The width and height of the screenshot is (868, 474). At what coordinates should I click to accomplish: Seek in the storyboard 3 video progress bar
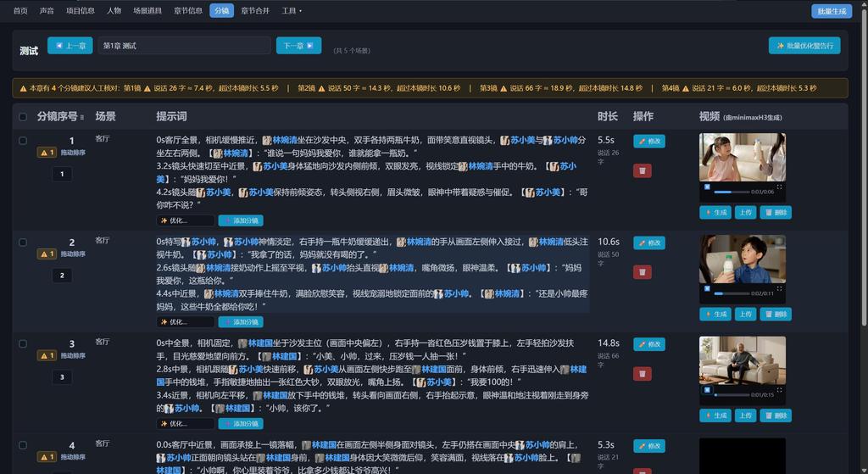point(732,395)
